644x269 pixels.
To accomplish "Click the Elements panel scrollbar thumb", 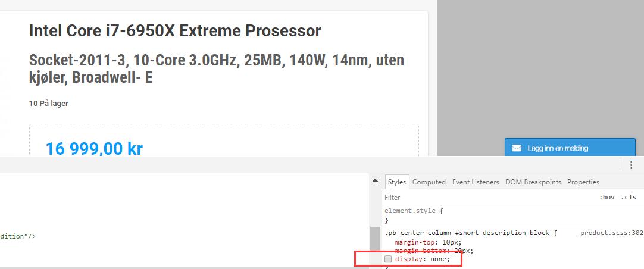I will click(x=375, y=246).
